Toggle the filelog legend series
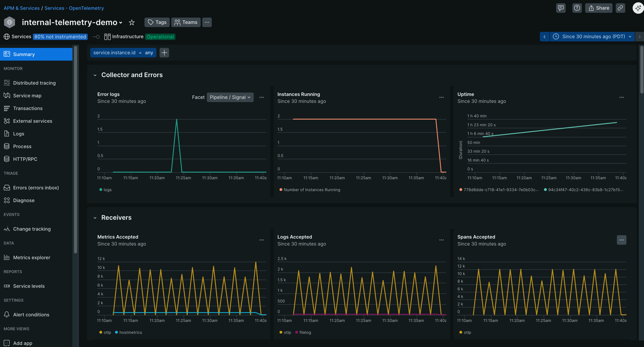Screen dimensions: 644x347 point(305,332)
